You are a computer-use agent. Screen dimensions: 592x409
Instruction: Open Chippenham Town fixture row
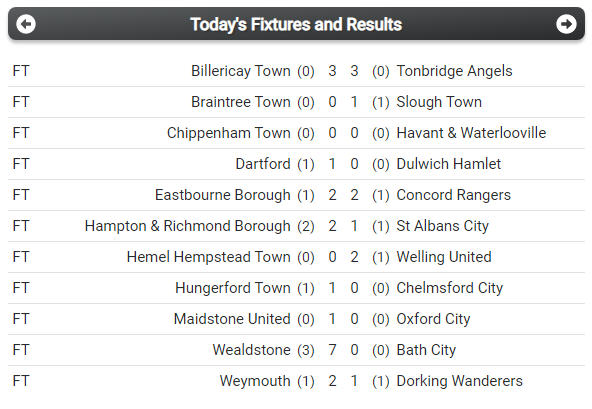click(x=296, y=133)
